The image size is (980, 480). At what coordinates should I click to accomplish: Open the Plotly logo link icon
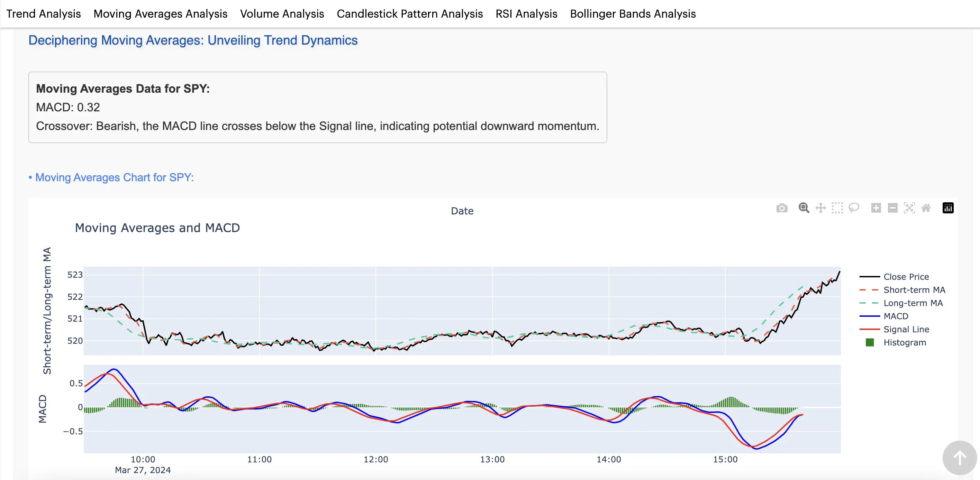coord(948,208)
